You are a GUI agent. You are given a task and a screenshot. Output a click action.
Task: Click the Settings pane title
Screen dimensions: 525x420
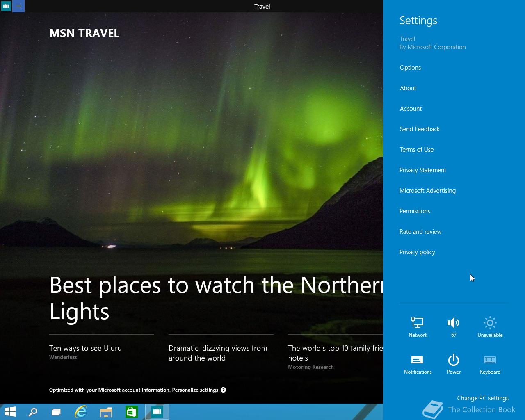point(418,21)
